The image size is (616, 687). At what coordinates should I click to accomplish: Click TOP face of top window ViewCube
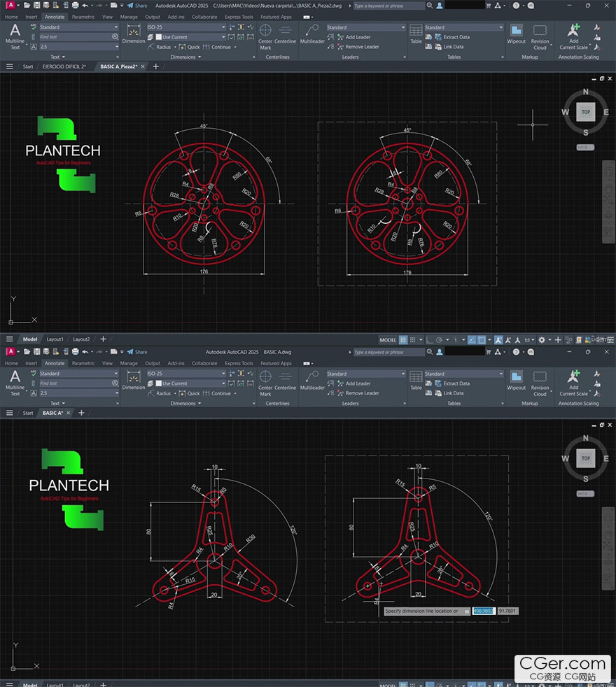[x=586, y=112]
